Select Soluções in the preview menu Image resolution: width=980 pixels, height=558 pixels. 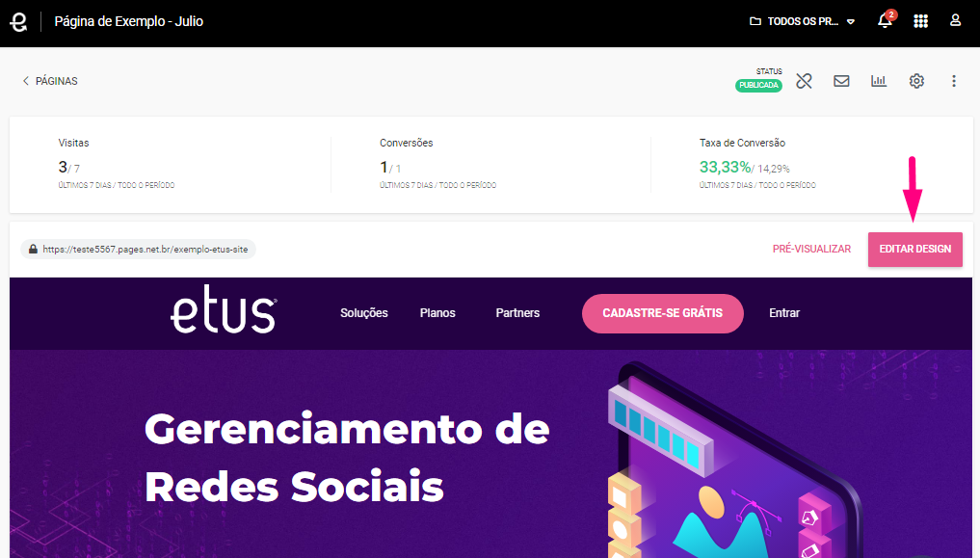(363, 313)
